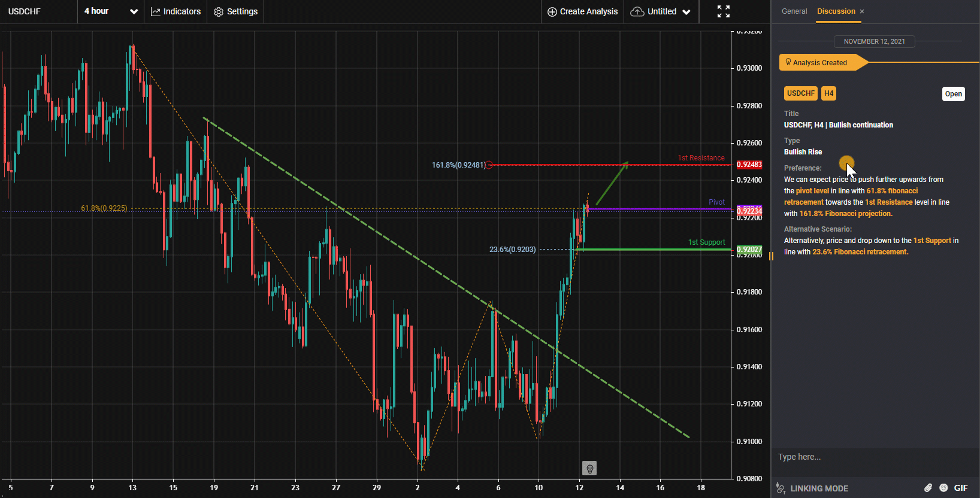Click the 23.6% Fibonacci retracement text
Image resolution: width=980 pixels, height=498 pixels.
point(860,252)
